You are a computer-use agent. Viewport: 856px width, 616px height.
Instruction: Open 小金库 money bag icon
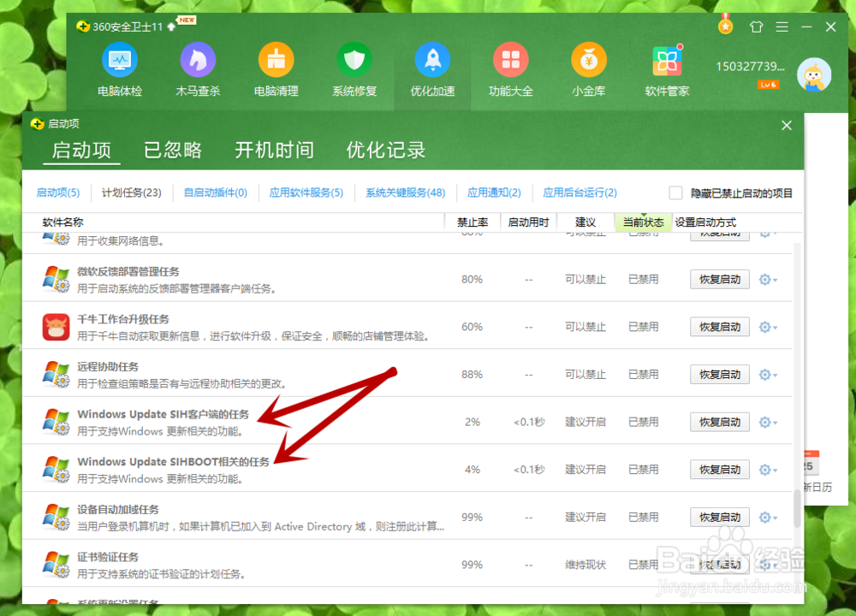tap(589, 60)
